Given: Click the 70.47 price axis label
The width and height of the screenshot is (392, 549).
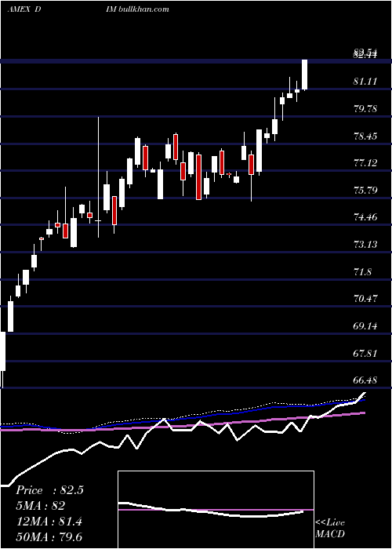Looking at the screenshot, I should (x=365, y=299).
